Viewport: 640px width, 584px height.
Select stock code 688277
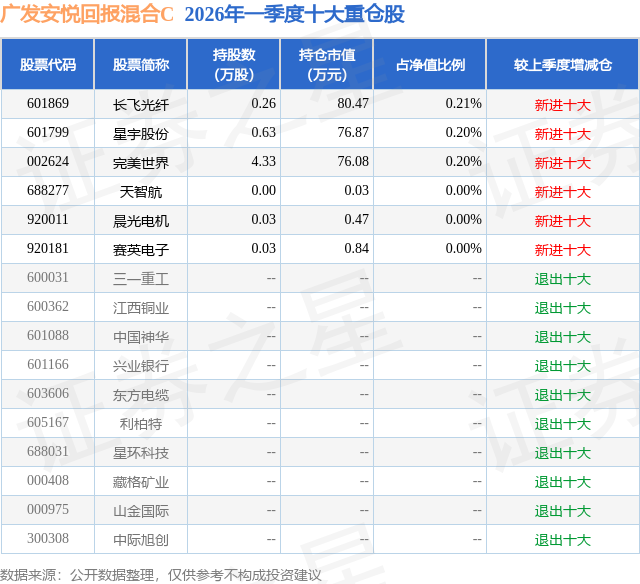tap(48, 191)
